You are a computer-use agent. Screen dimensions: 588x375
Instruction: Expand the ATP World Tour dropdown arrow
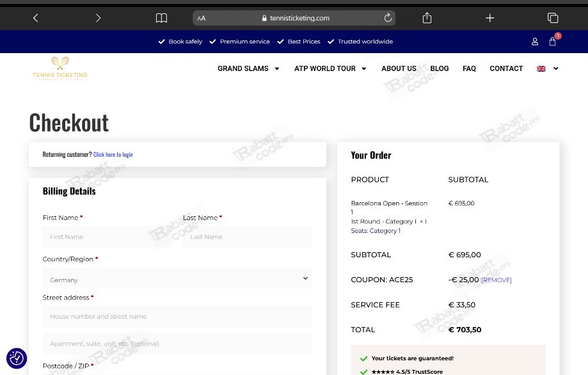click(x=364, y=68)
